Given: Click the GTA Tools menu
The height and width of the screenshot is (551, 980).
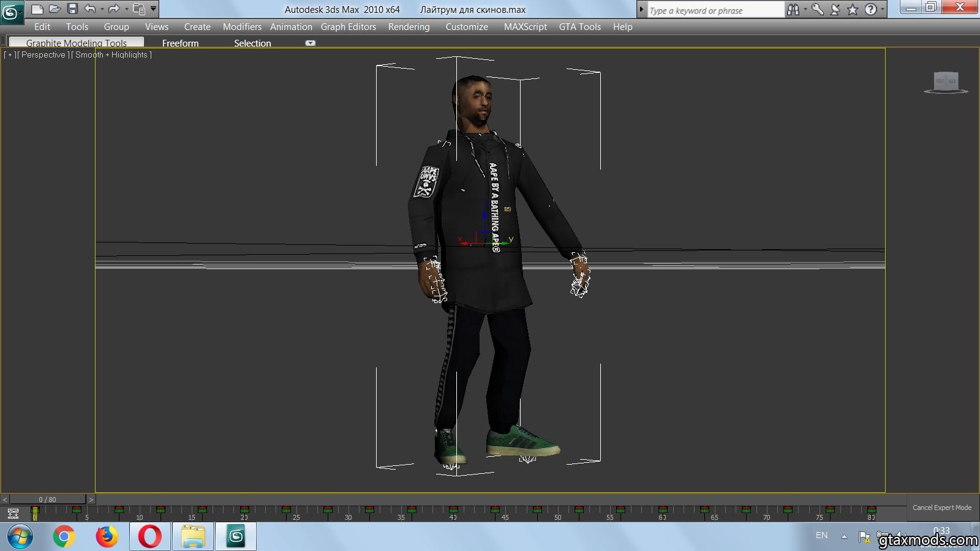Looking at the screenshot, I should pos(579,27).
